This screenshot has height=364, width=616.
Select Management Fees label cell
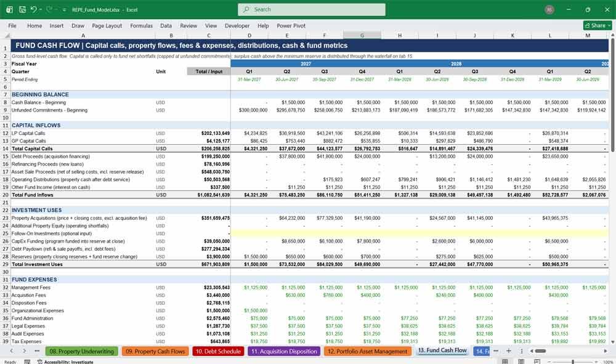tap(83, 288)
